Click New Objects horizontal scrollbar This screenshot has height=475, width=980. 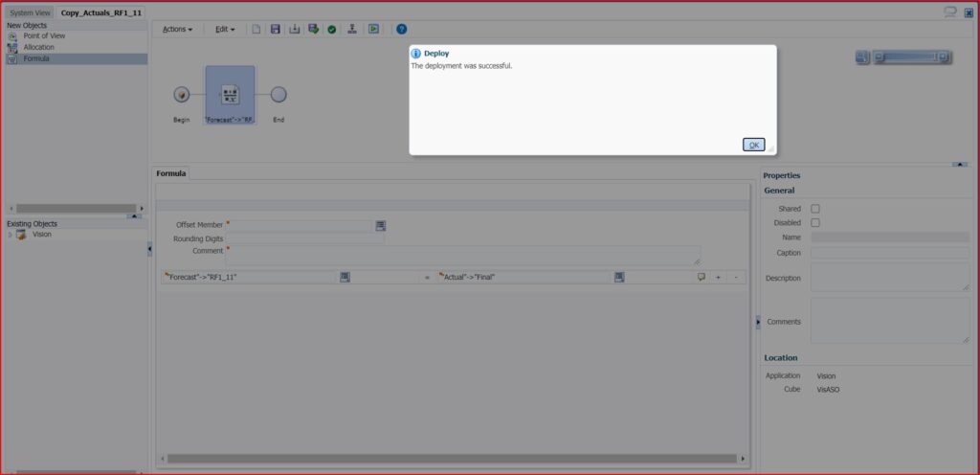click(x=77, y=208)
